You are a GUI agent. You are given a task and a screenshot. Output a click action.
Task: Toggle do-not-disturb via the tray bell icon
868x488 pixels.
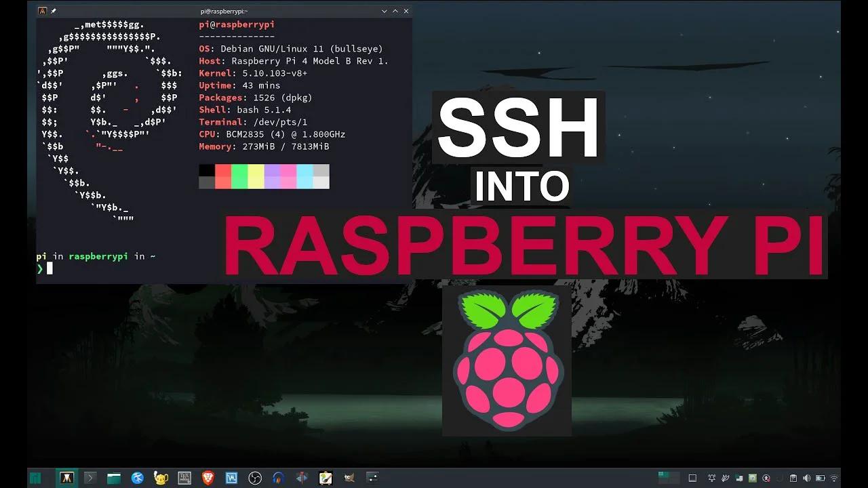tap(712, 478)
